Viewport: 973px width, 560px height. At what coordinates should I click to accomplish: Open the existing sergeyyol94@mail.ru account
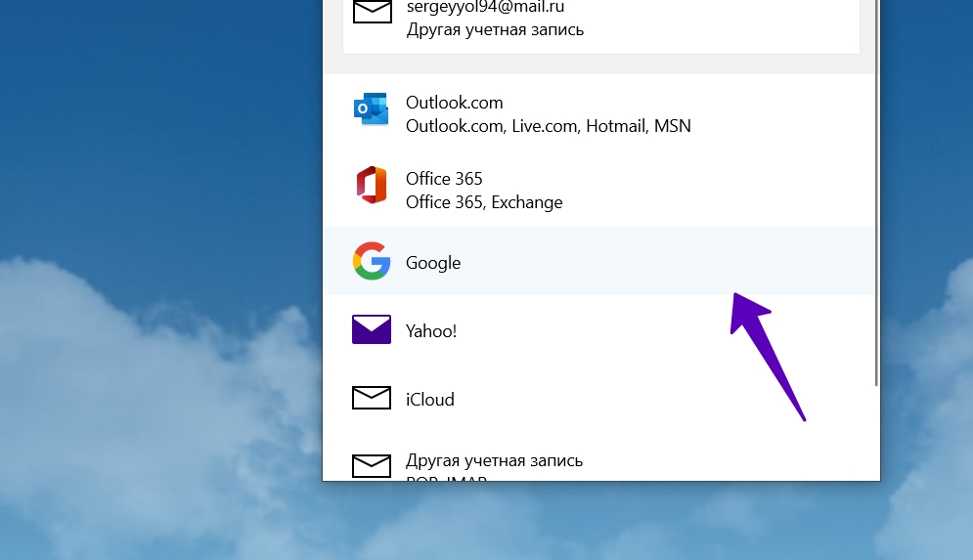[485, 8]
